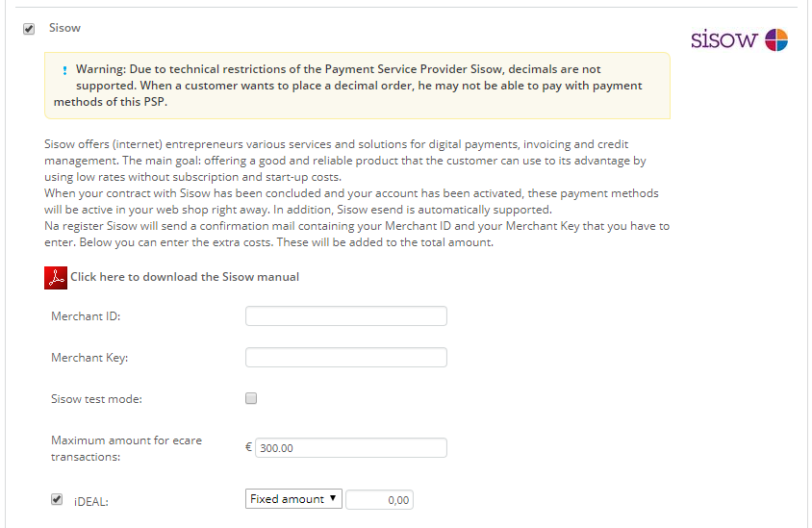812x528 pixels.
Task: Open the Sisow manual download link
Action: tap(185, 277)
